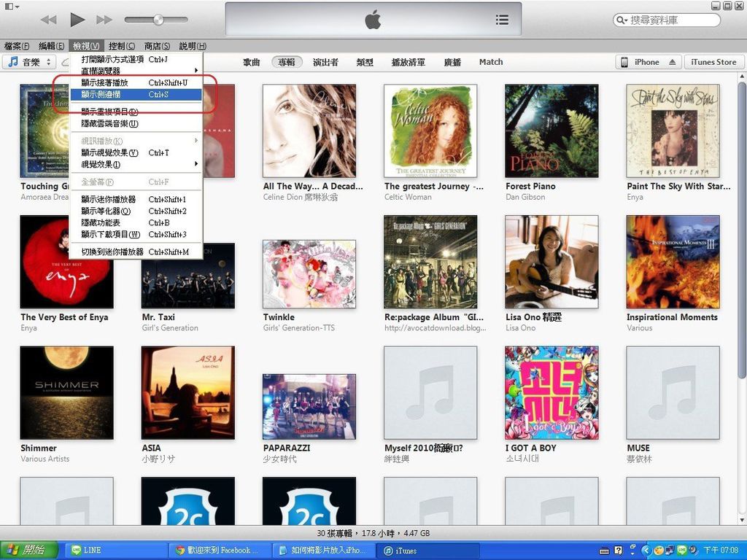Open the 商店(S) menu
Image resolution: width=747 pixels, height=560 pixels.
157,46
